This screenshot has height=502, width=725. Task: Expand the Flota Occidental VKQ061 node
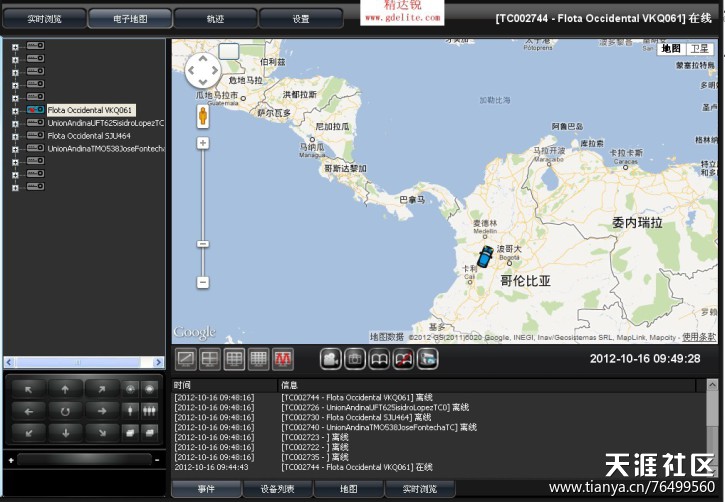(15, 111)
